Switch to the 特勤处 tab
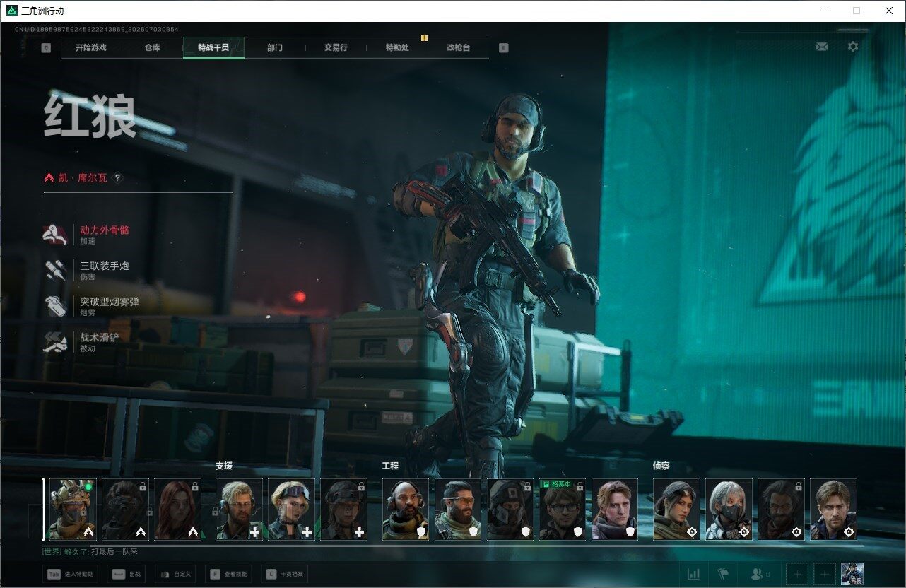This screenshot has width=906, height=588. 397,47
